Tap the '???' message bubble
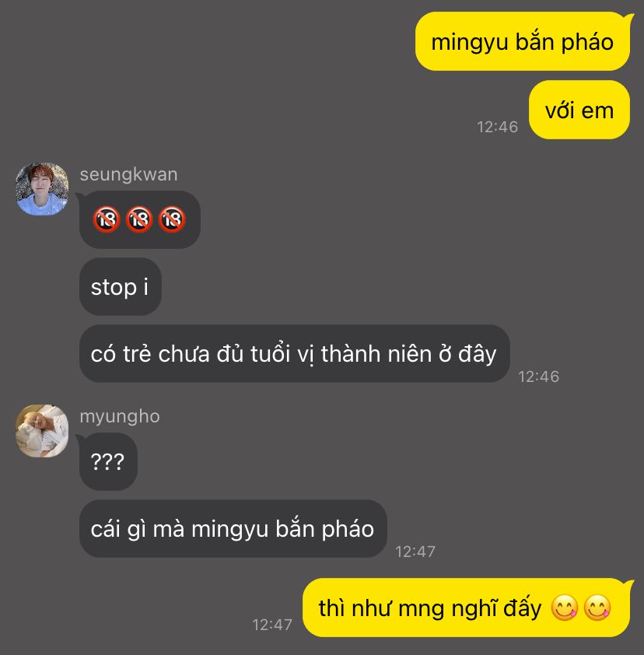Screen dimensions: 644x655 point(108,461)
